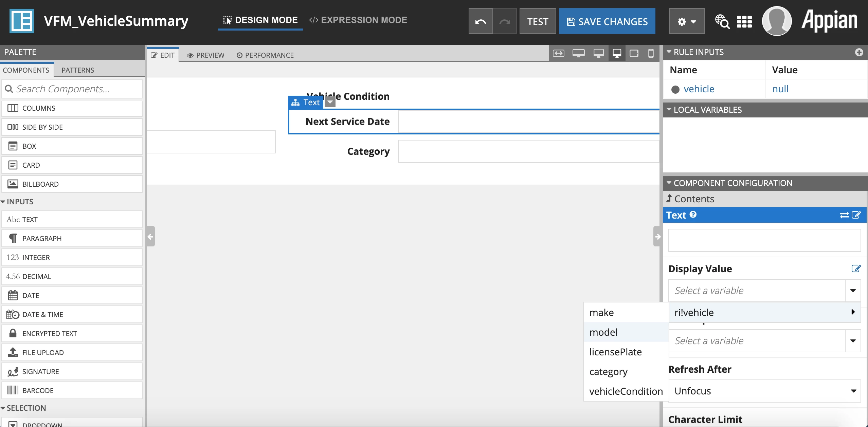The width and height of the screenshot is (868, 427).
Task: Open the user profile avatar
Action: point(777,21)
